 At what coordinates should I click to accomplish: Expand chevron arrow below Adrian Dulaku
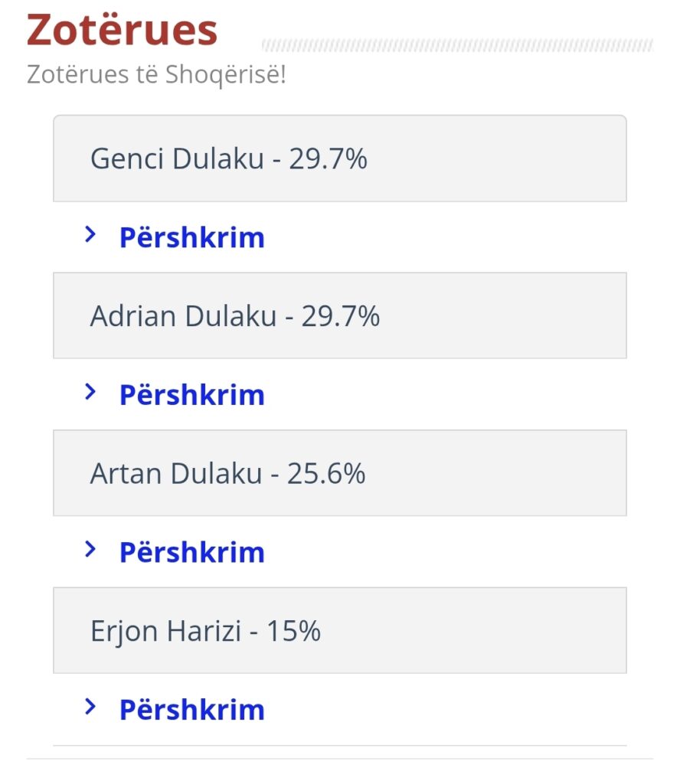tap(90, 391)
